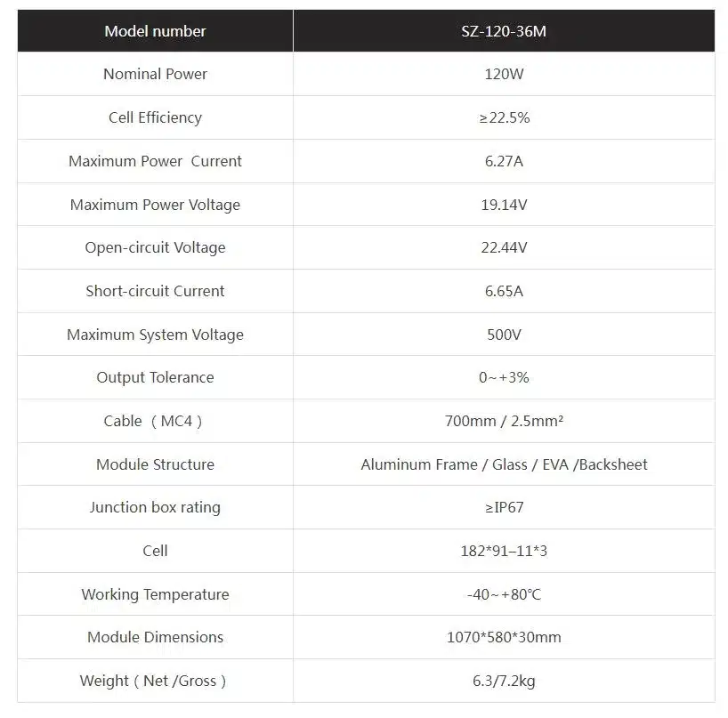Click the 6.3/7.2kg weight value
Image resolution: width=728 pixels, height=718 pixels.
coord(504,682)
